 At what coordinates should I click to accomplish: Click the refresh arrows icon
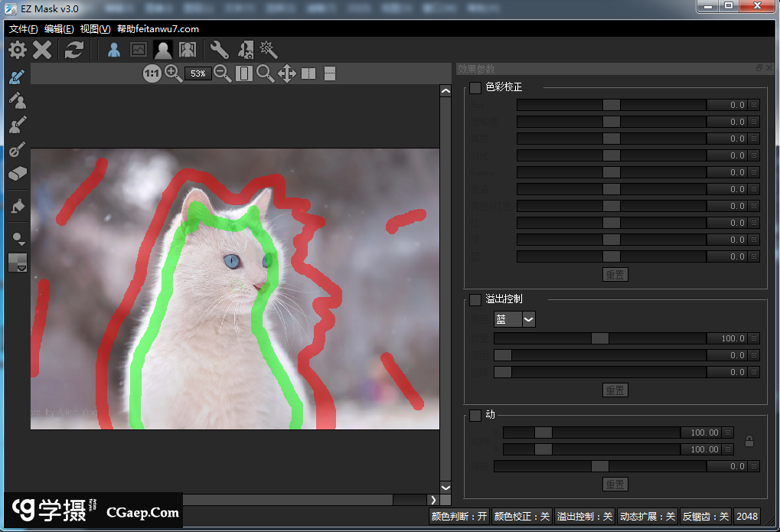(73, 51)
